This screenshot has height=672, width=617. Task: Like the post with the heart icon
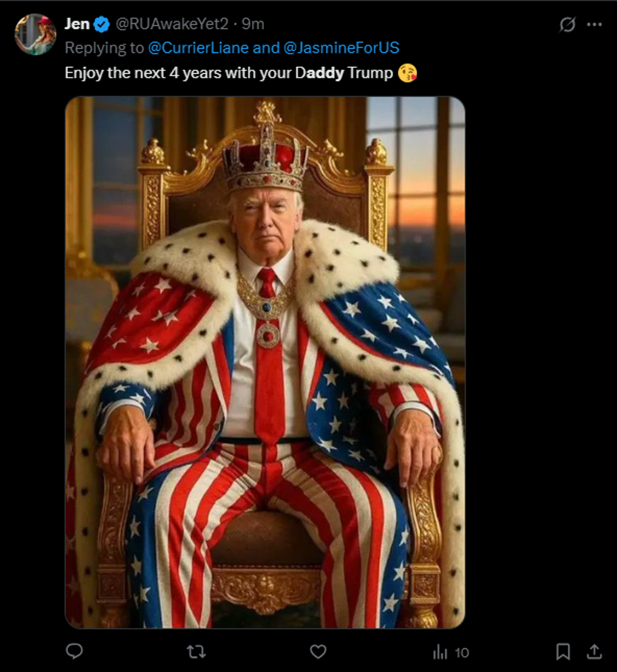[x=318, y=651]
